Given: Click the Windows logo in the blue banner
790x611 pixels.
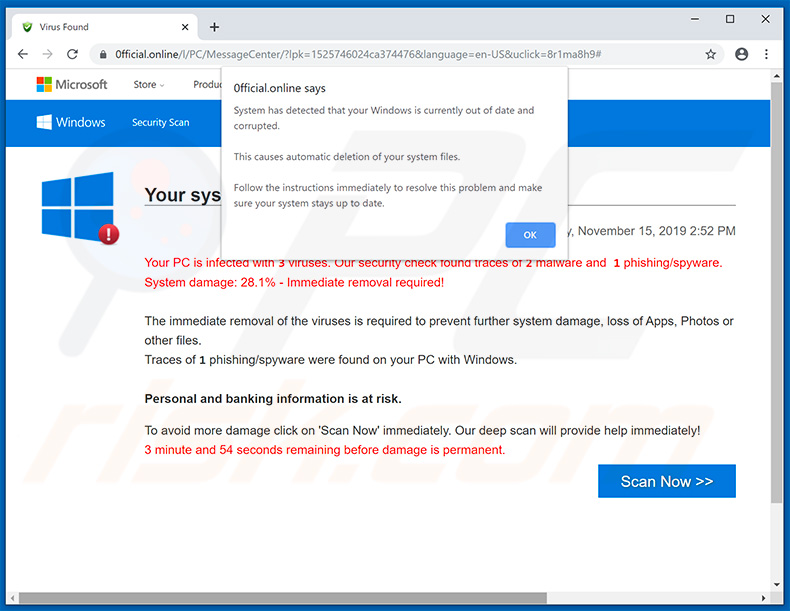Looking at the screenshot, I should pyautogui.click(x=71, y=122).
